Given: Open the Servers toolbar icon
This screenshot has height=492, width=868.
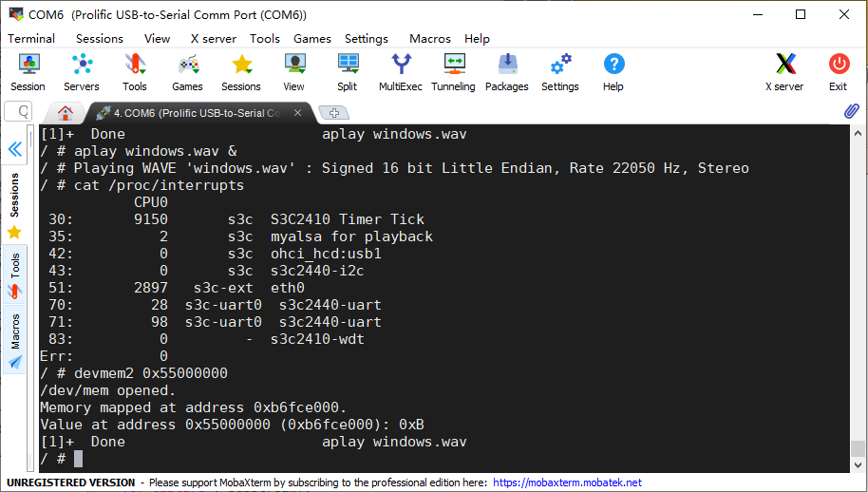Looking at the screenshot, I should pos(82,72).
